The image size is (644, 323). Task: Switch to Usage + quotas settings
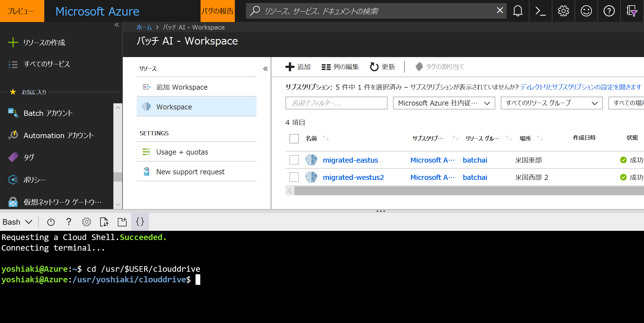pos(182,152)
